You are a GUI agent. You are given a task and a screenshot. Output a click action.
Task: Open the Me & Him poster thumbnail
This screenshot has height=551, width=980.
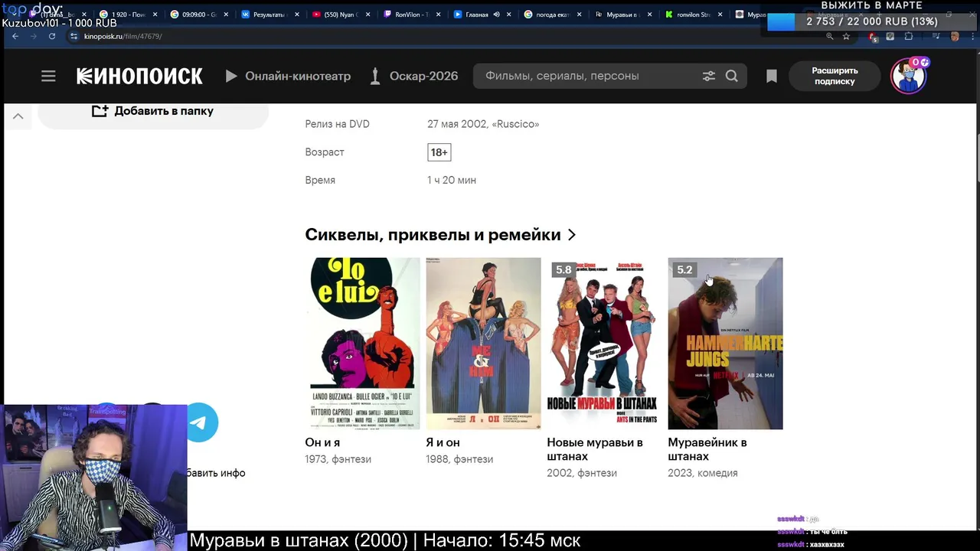483,343
